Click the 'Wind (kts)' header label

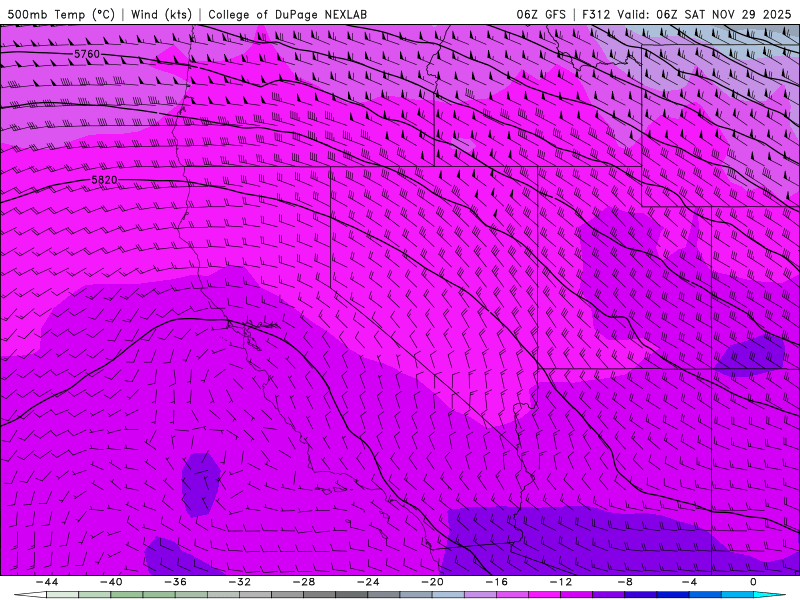(x=161, y=14)
